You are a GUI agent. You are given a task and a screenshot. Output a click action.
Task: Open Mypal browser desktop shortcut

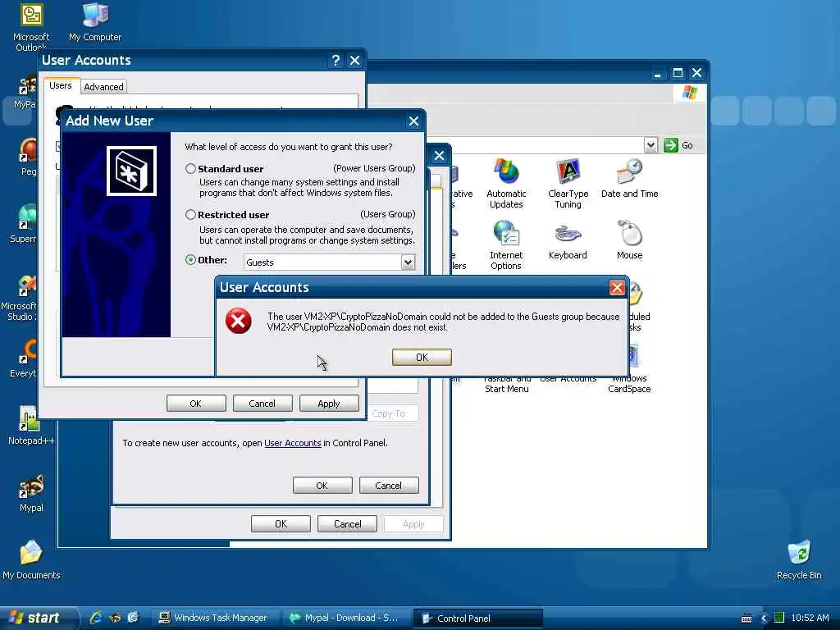pos(31,493)
